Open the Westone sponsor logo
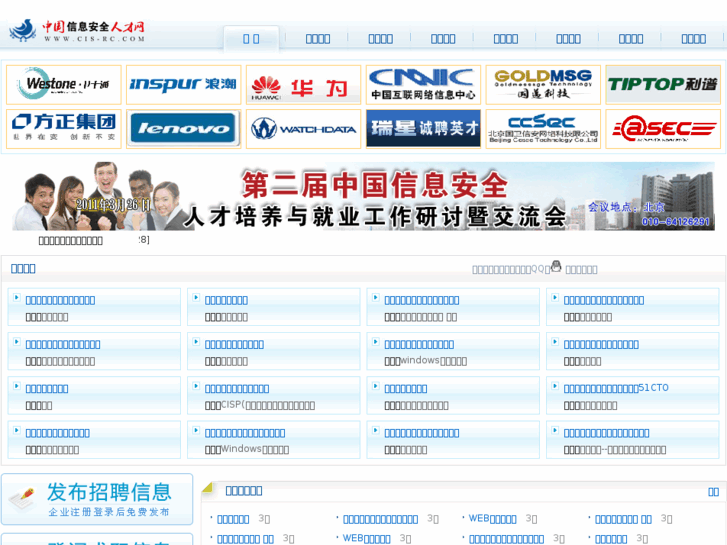This screenshot has height=545, width=727. click(x=64, y=84)
